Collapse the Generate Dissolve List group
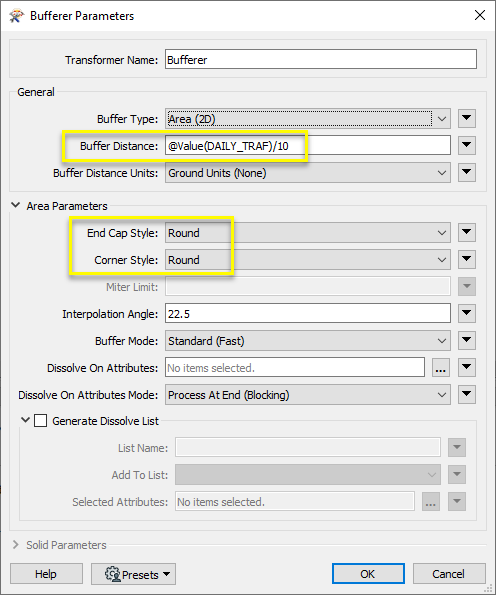 pos(25,420)
